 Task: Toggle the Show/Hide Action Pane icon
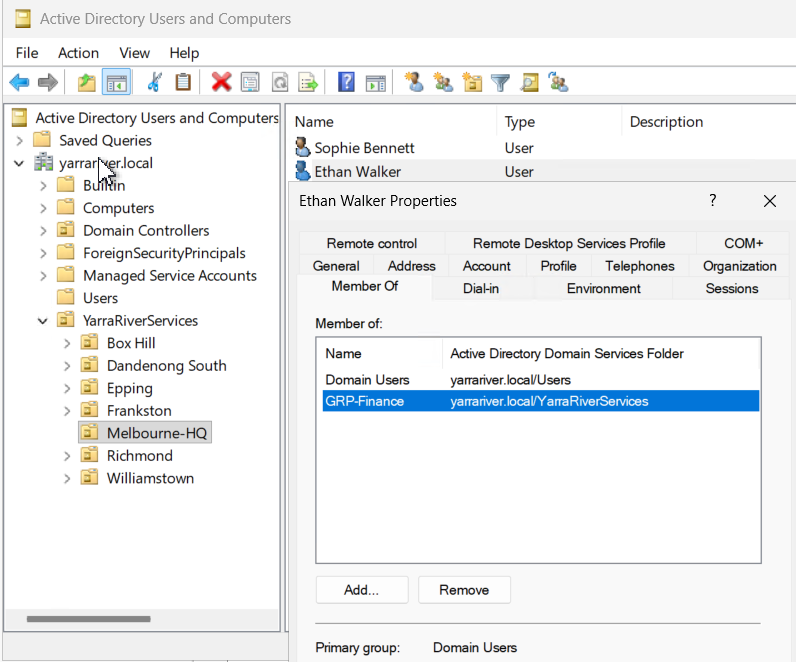pyautogui.click(x=376, y=82)
